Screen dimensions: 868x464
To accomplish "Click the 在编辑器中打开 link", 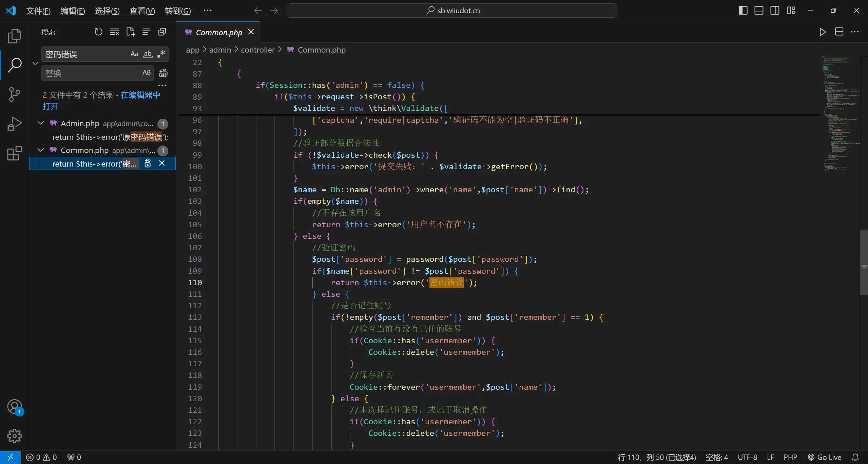I will click(140, 95).
